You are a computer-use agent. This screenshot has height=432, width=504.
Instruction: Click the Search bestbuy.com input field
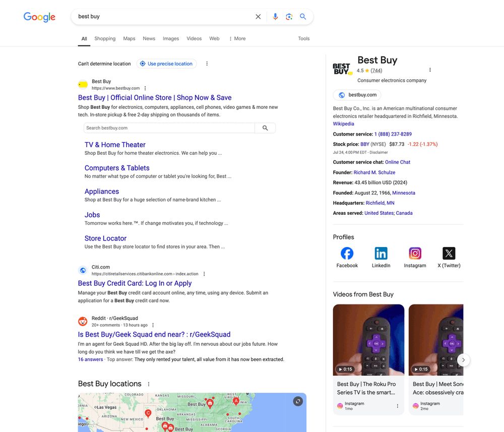point(169,128)
